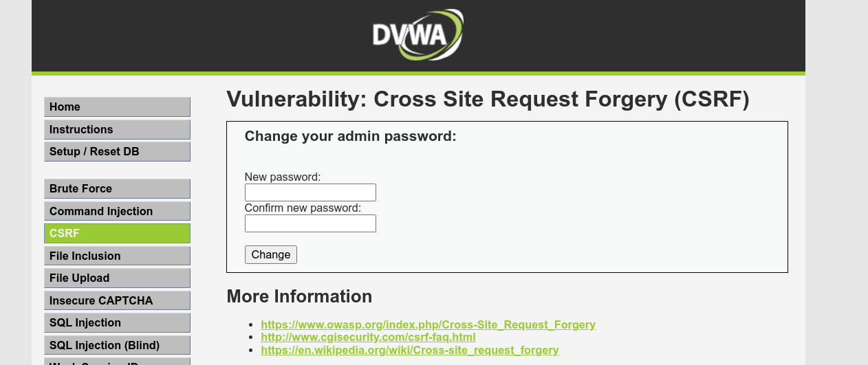Open the SQL Injection page
The image size is (868, 365).
point(117,323)
